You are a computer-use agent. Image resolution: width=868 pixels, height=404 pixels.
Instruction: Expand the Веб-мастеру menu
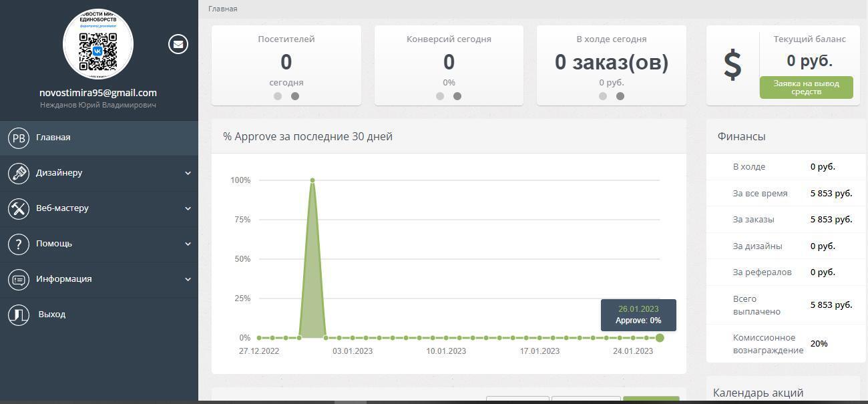click(x=63, y=208)
